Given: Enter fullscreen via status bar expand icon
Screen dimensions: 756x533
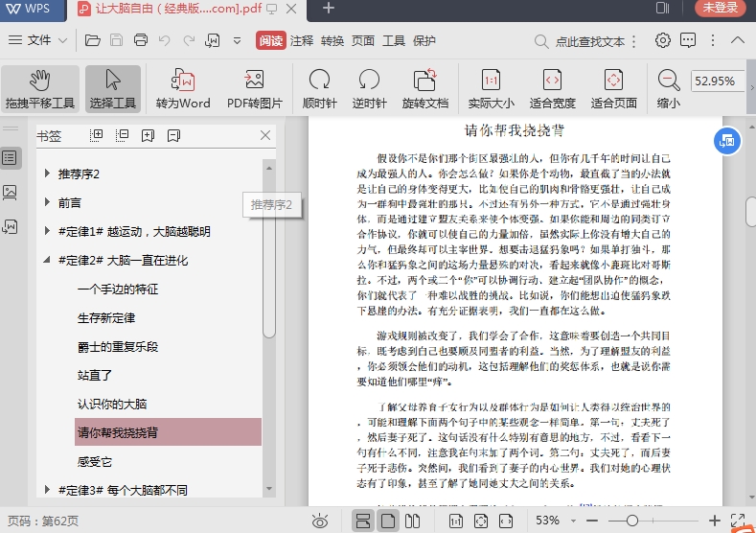Looking at the screenshot, I should pos(738,521).
